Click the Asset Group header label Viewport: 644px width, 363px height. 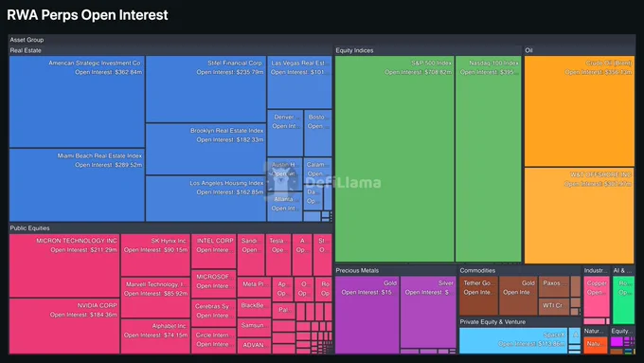27,40
